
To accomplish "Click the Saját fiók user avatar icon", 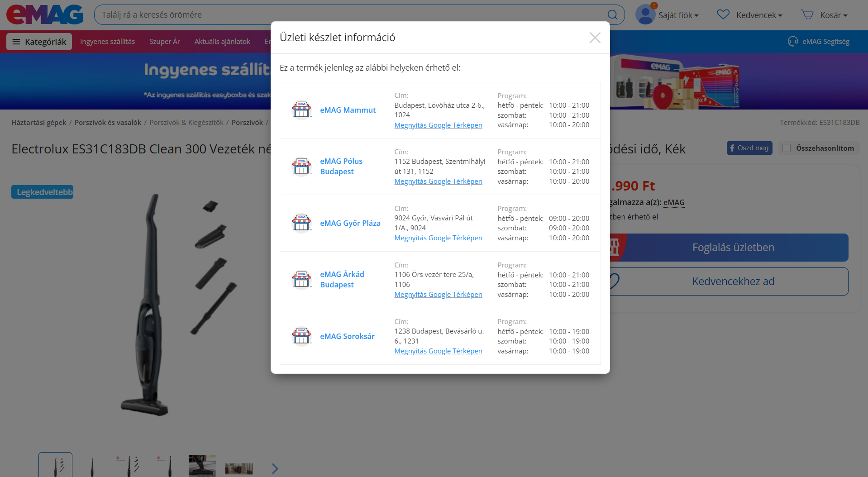I will 645,14.
